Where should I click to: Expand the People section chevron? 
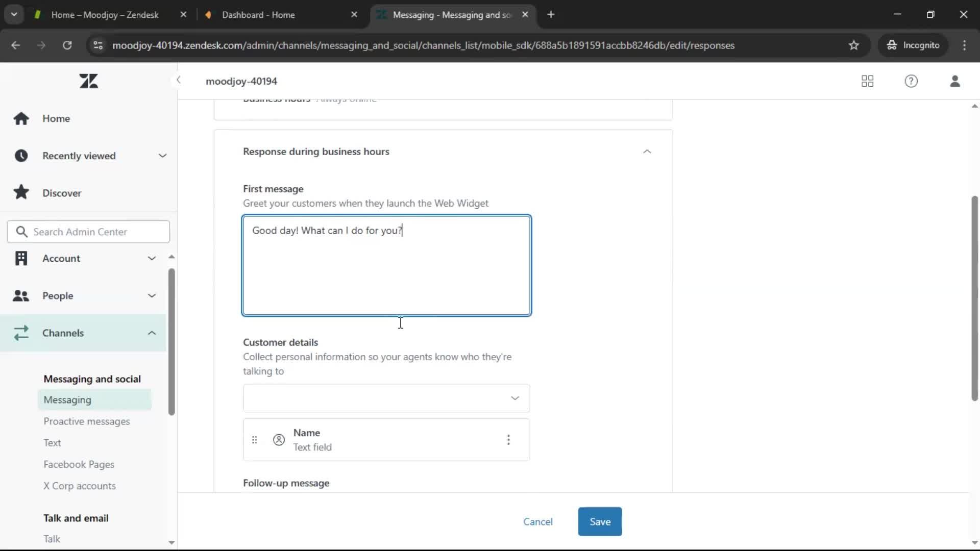click(152, 295)
